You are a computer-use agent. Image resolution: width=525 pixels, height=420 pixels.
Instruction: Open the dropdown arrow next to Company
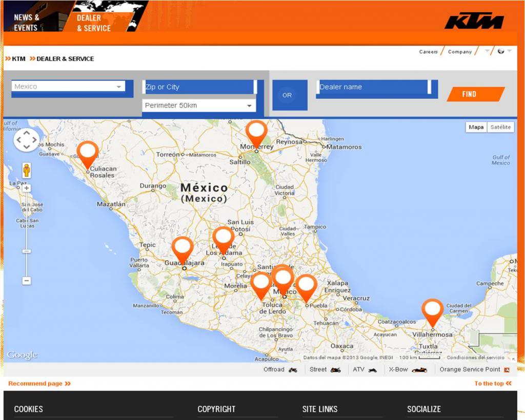487,51
